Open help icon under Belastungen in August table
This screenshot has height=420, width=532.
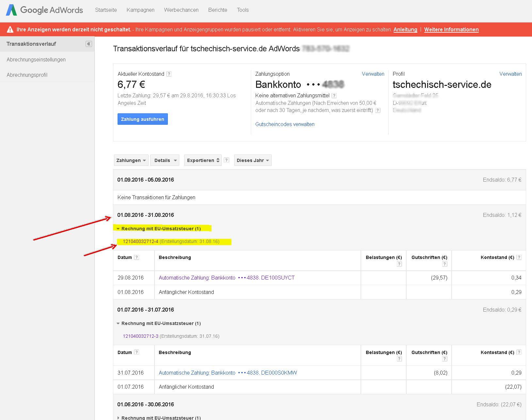(399, 264)
